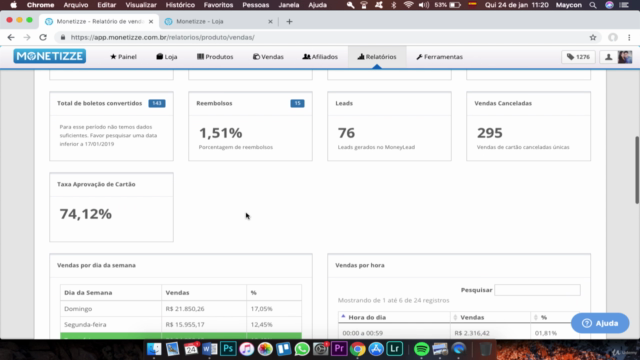Open the user account icon button

coord(608,57)
